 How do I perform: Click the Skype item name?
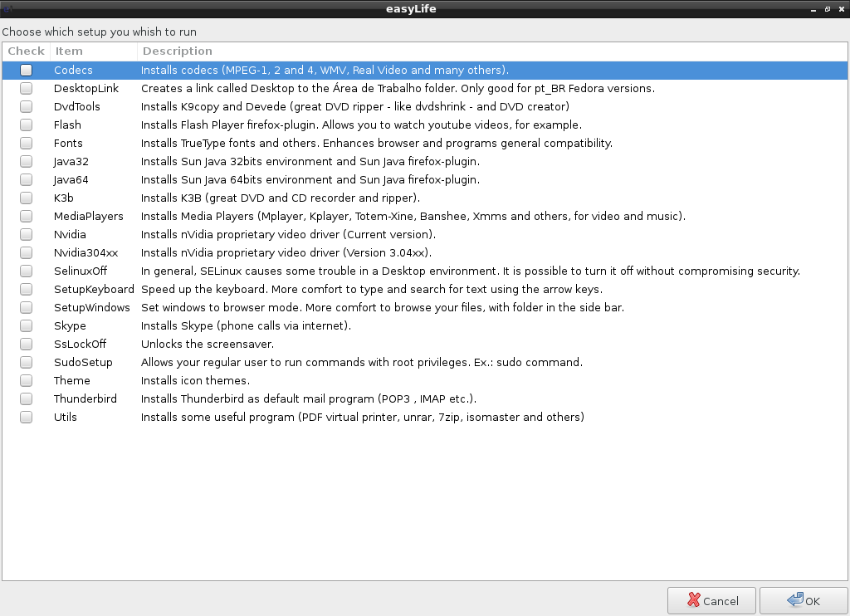tap(70, 326)
